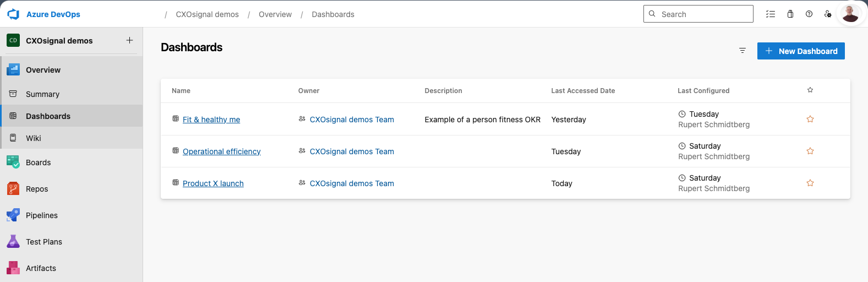This screenshot has width=868, height=282.
Task: Open Wiki in the sidebar
Action: pyautogui.click(x=72, y=138)
